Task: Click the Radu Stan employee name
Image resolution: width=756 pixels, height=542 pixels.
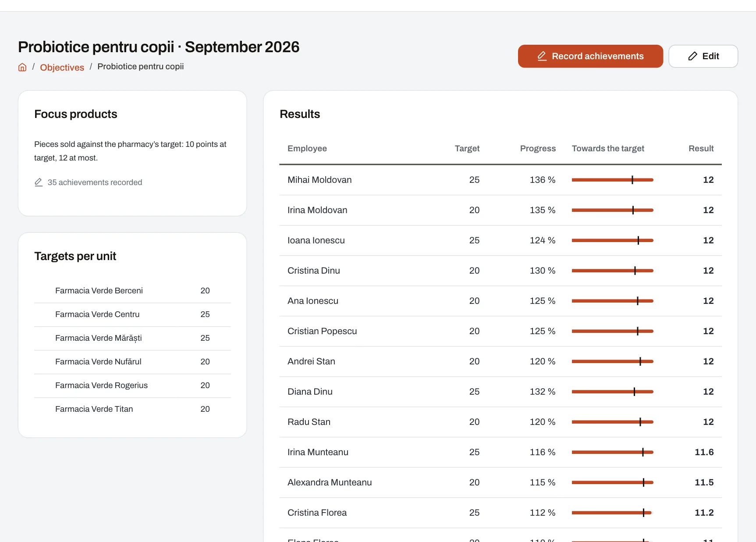Action: (309, 422)
